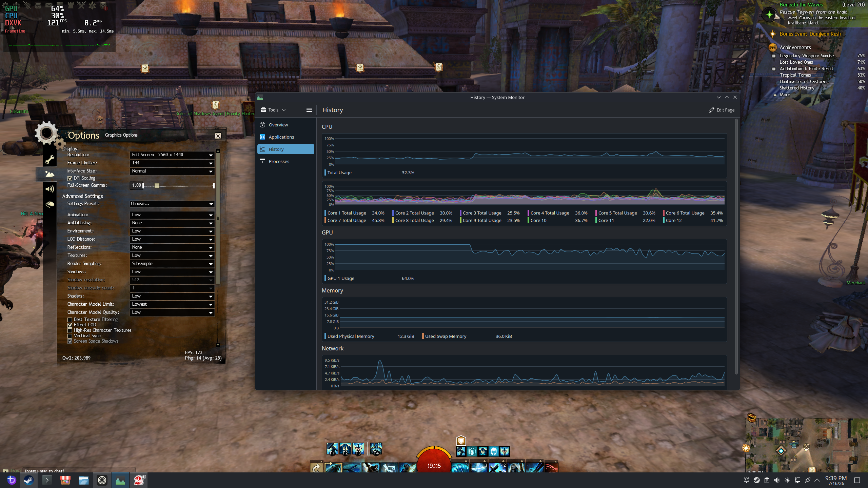The height and width of the screenshot is (488, 868).
Task: Enable the Vertical Sync checkbox
Action: point(70,336)
